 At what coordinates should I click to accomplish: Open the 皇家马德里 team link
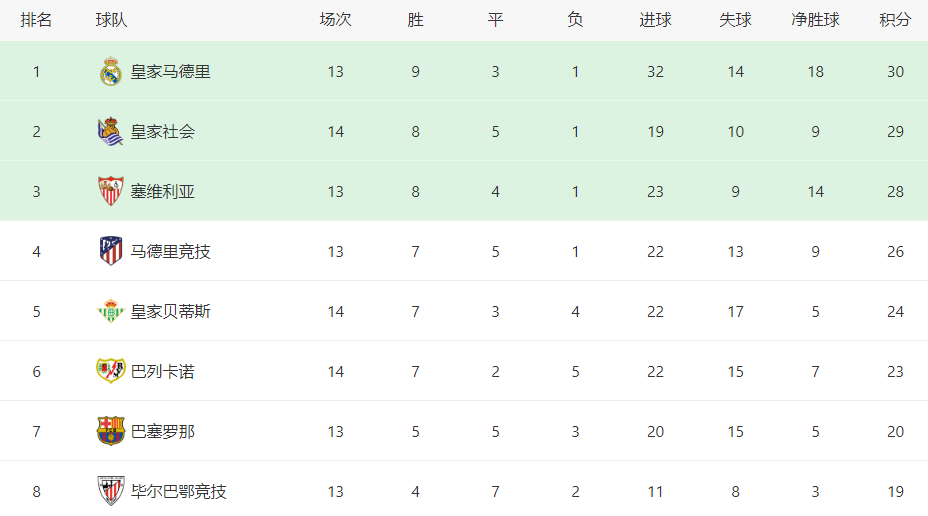coord(170,72)
